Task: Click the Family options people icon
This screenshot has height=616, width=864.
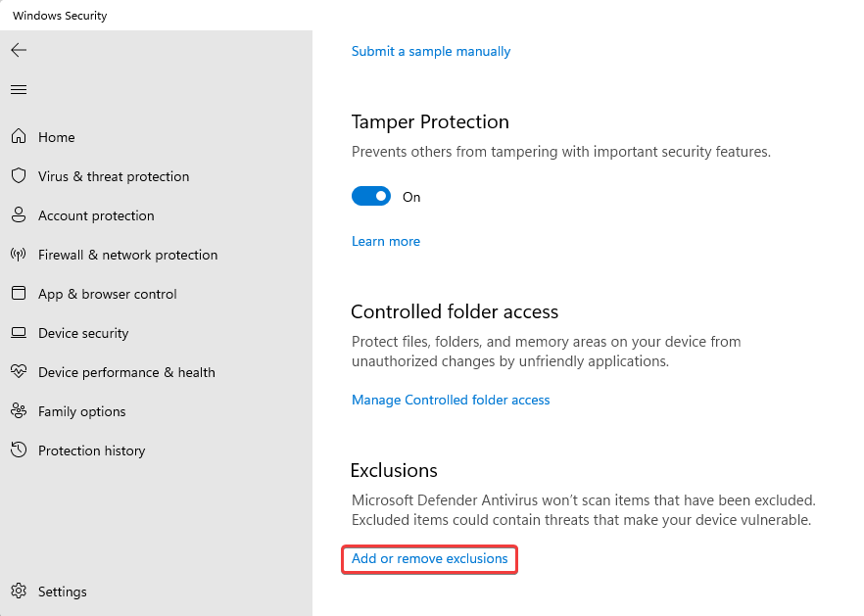Action: (19, 411)
